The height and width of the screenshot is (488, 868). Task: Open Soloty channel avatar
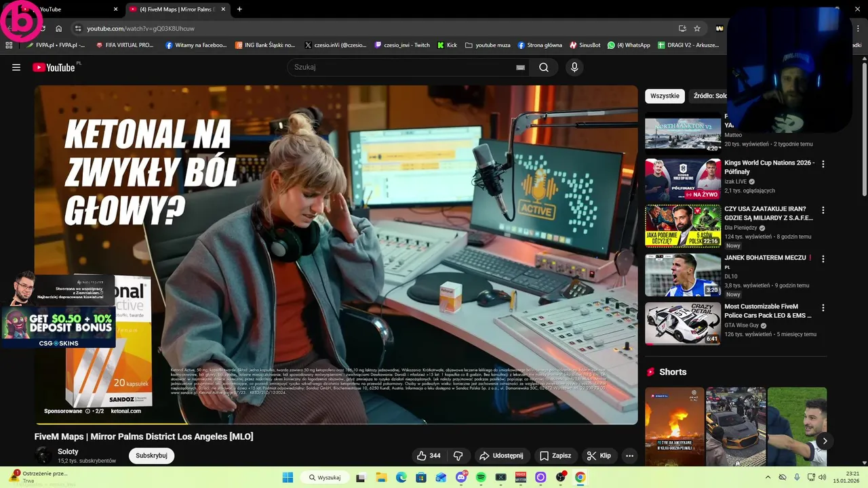pos(43,455)
